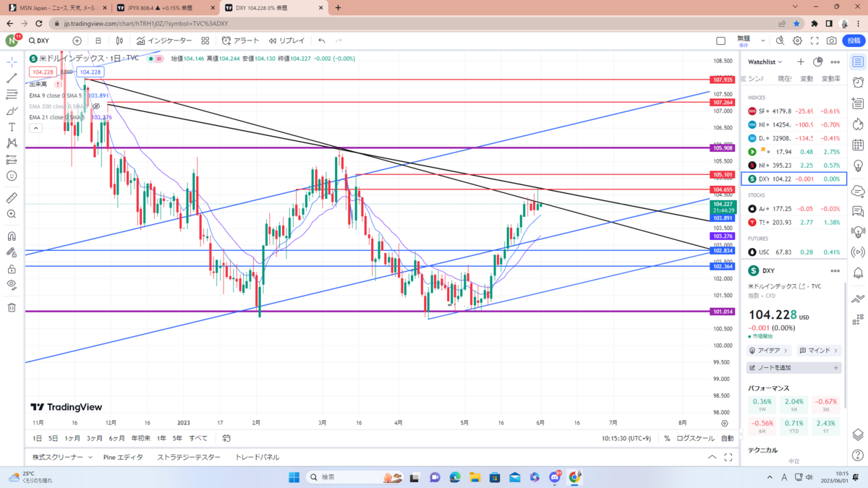Image resolution: width=868 pixels, height=488 pixels.
Task: Open the candlestick chart style selector
Action: point(120,41)
